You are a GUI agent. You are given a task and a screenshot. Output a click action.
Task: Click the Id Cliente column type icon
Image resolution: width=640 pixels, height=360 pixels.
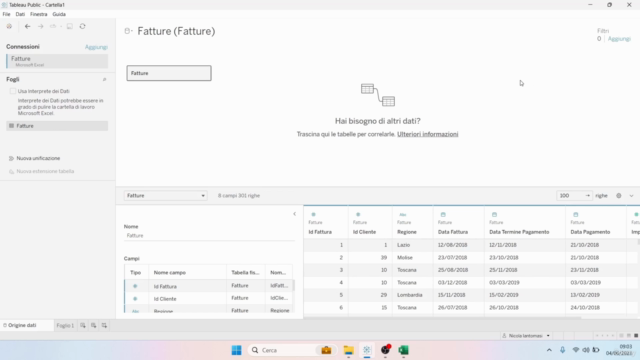click(358, 214)
